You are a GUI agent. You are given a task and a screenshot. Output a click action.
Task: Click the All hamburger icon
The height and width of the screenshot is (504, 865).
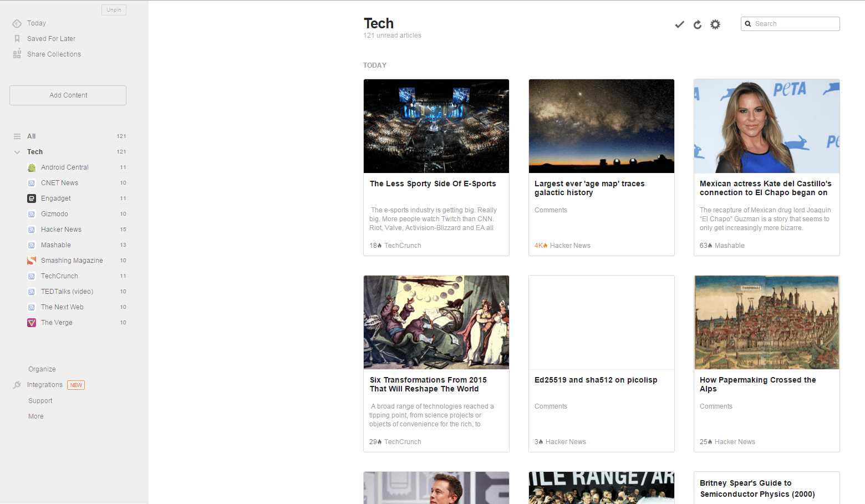(x=17, y=136)
